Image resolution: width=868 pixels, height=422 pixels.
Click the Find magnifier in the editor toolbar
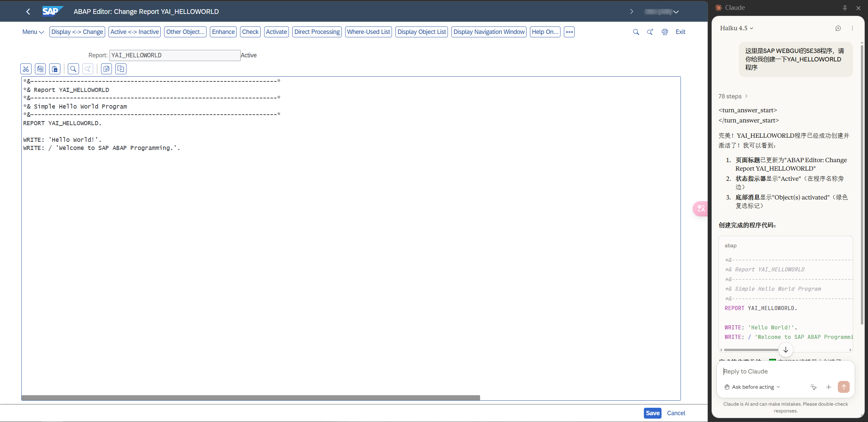tap(73, 69)
